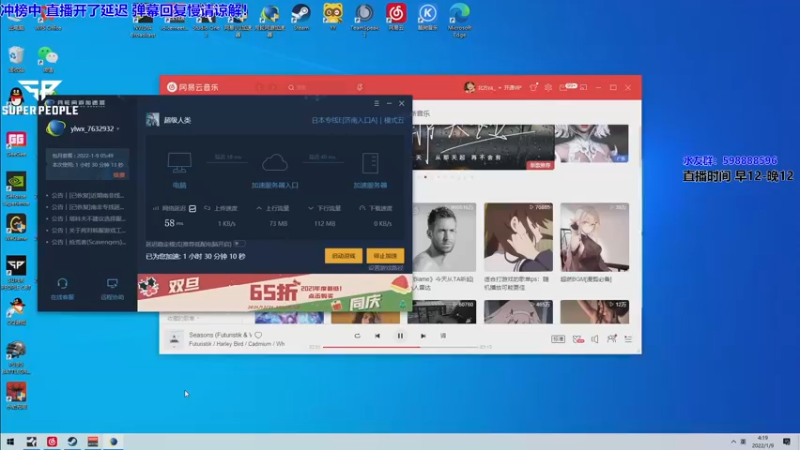This screenshot has width=800, height=450.
Task: Open the accelerator hamburger menu icon
Action: coord(377,103)
